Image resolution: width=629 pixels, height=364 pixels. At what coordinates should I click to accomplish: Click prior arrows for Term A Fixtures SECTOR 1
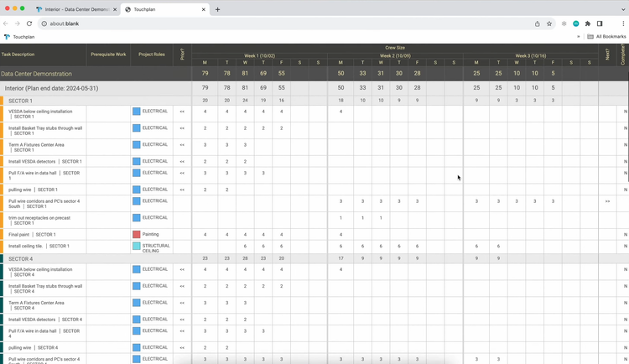click(182, 145)
